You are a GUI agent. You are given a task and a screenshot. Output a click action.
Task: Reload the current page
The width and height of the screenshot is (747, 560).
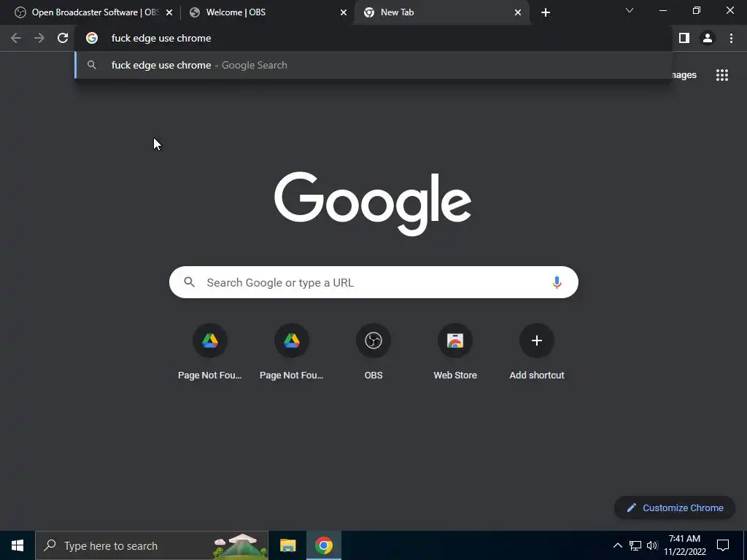pyautogui.click(x=63, y=38)
